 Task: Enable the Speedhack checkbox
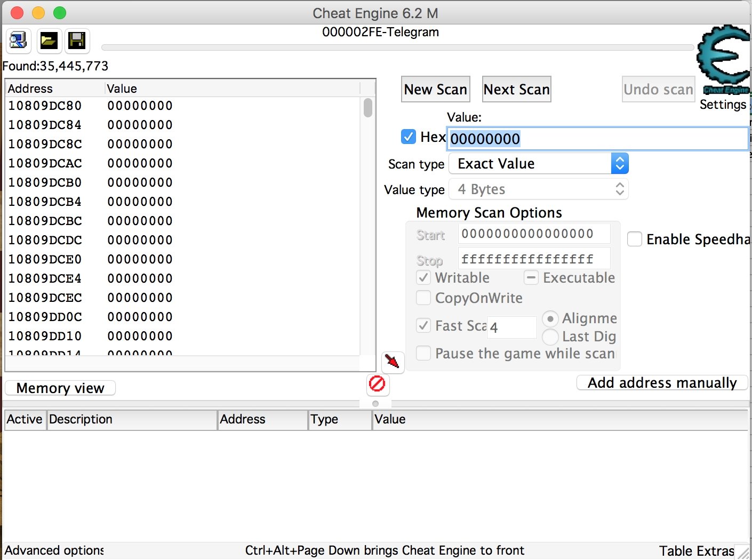click(635, 239)
